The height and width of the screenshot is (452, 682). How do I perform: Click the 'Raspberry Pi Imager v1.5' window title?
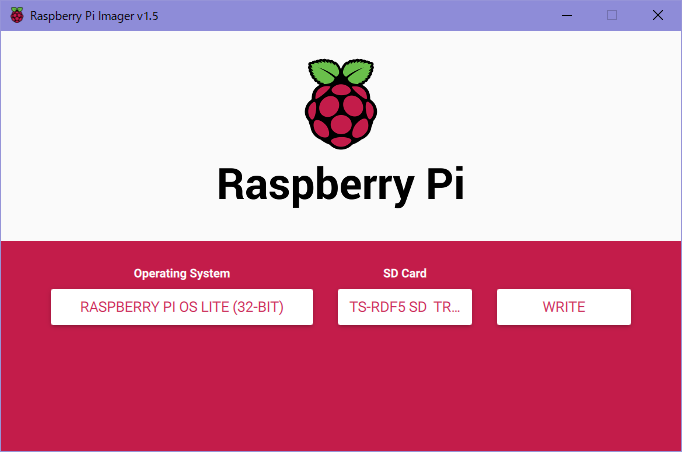(x=94, y=16)
